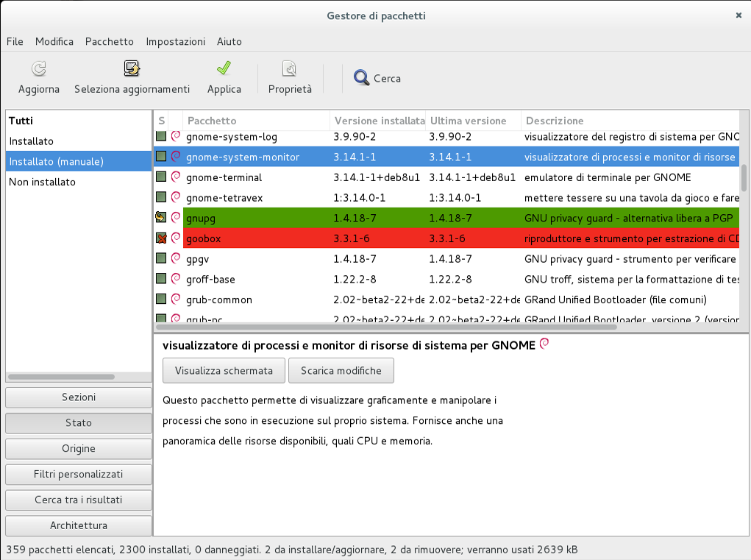Click Debian swirl icon beside goobox

pyautogui.click(x=176, y=238)
